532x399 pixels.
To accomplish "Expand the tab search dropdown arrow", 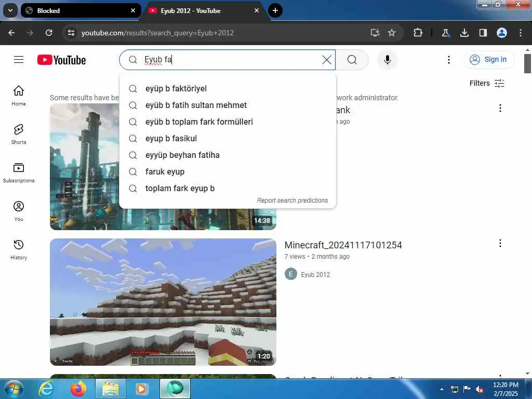I will click(10, 10).
